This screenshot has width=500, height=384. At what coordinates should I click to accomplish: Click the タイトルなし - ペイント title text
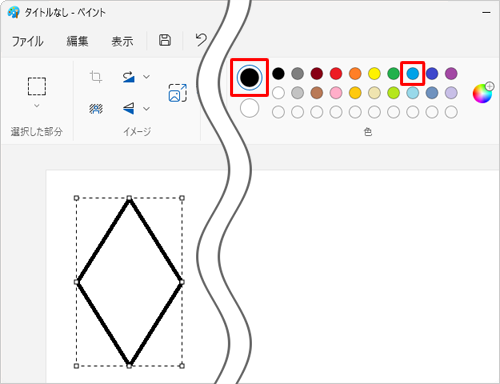coord(65,13)
